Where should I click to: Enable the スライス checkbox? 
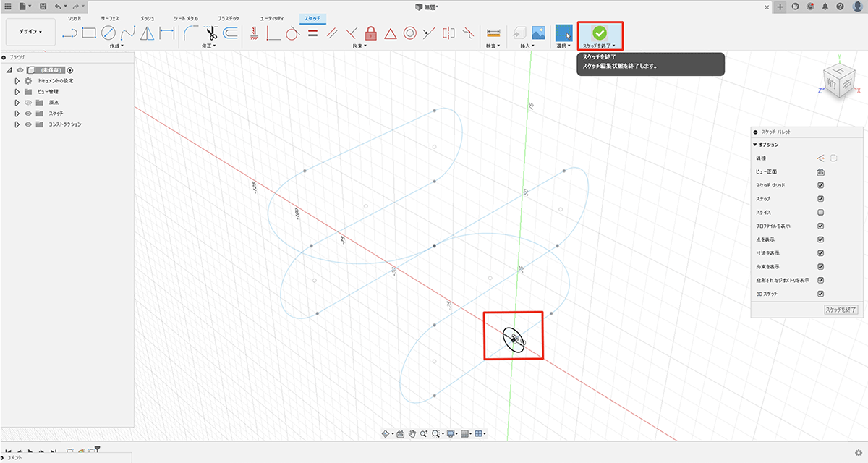click(x=820, y=213)
